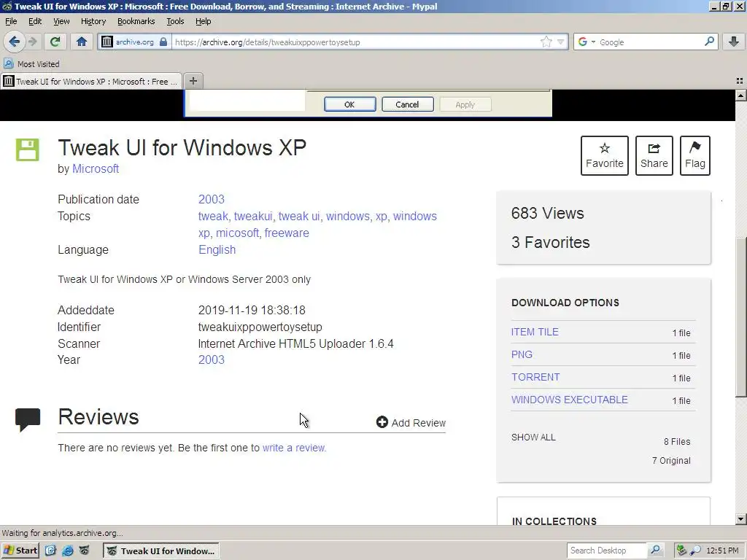
Task: Launch the first quick launch taskbar icon
Action: pyautogui.click(x=50, y=551)
